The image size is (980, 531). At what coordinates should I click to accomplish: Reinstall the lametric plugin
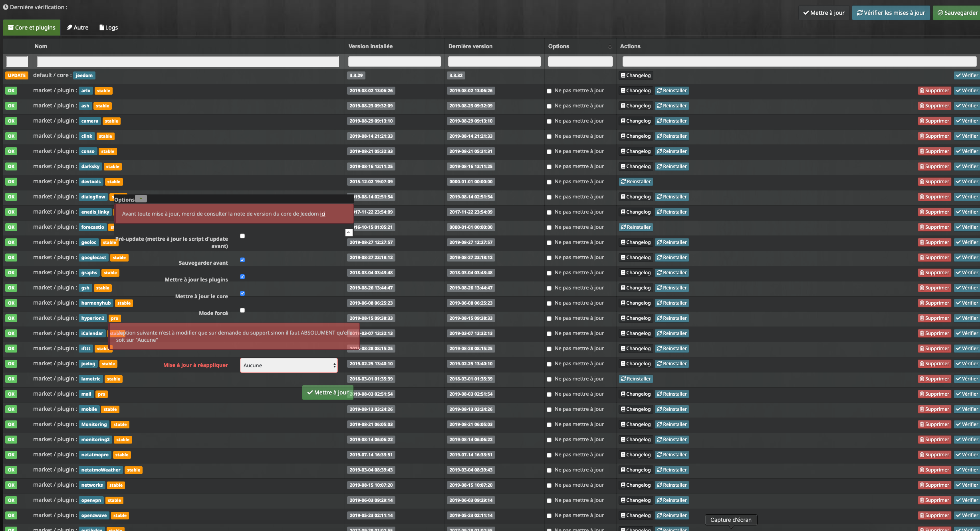pyautogui.click(x=636, y=379)
